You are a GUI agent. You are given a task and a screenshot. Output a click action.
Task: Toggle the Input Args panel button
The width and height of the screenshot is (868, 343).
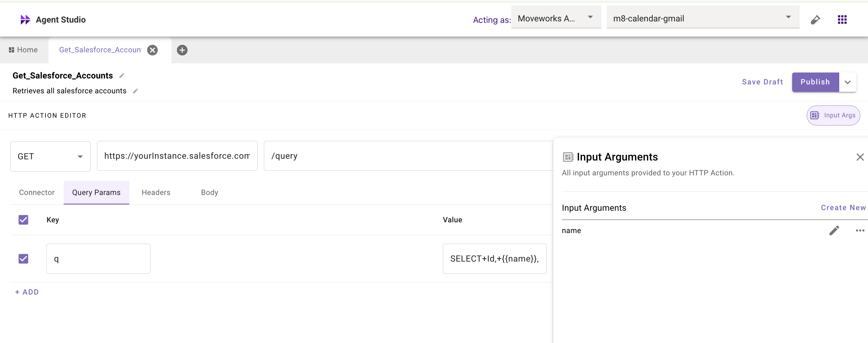tap(833, 115)
